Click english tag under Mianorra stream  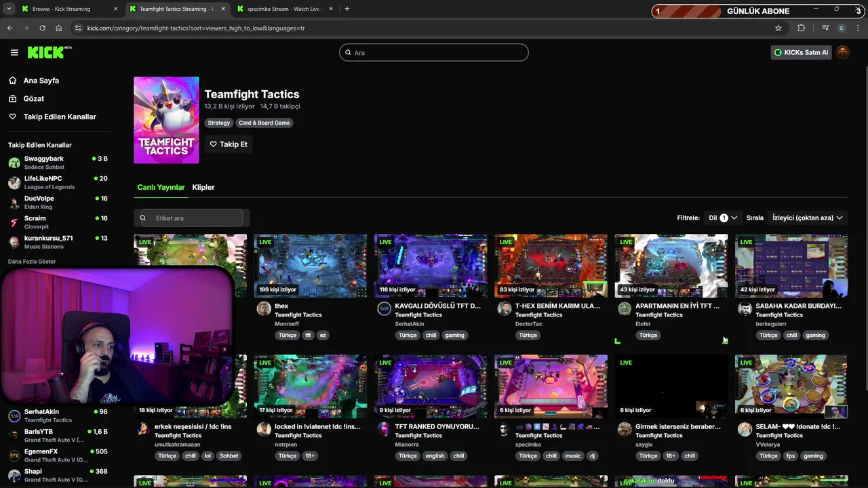[x=435, y=455]
